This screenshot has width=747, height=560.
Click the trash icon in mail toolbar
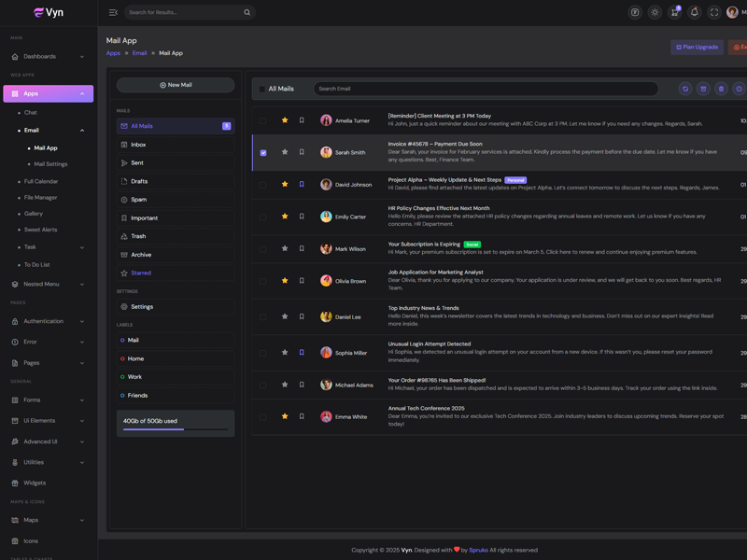[721, 89]
